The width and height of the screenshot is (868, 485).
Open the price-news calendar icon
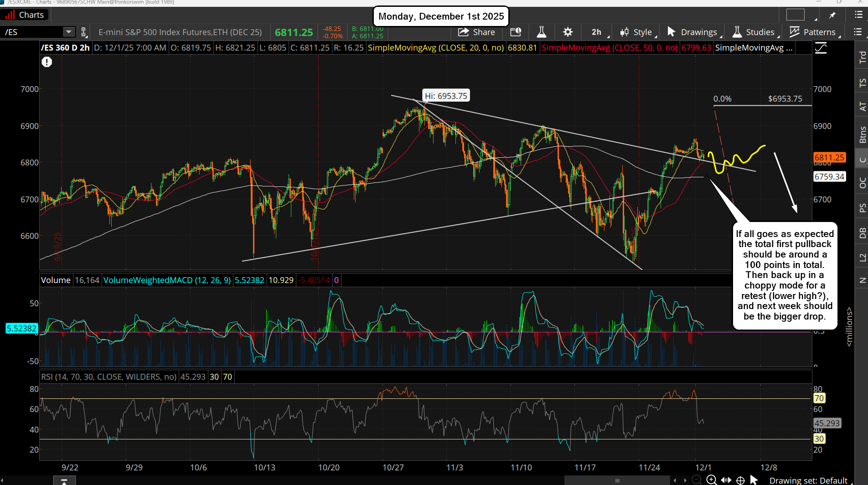tap(516, 32)
